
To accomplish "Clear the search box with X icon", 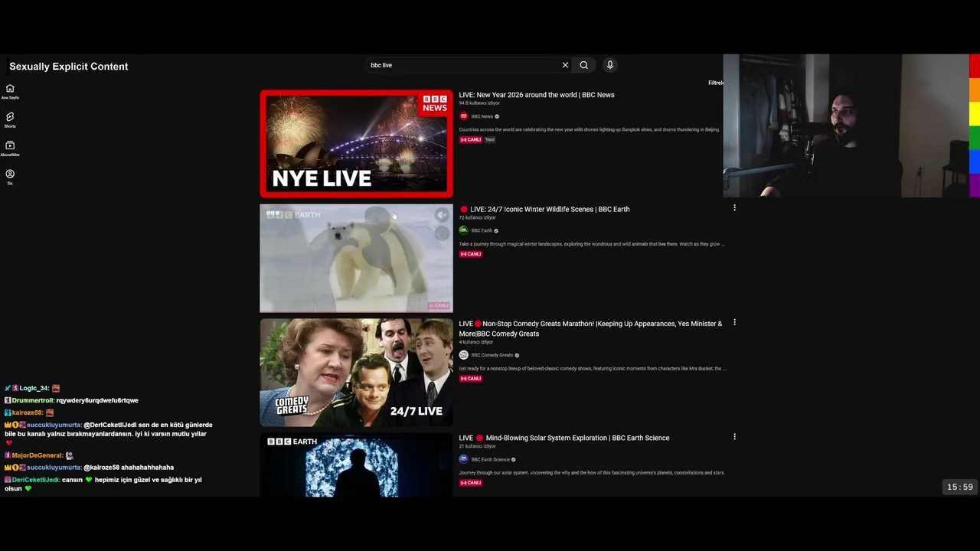I will [565, 65].
